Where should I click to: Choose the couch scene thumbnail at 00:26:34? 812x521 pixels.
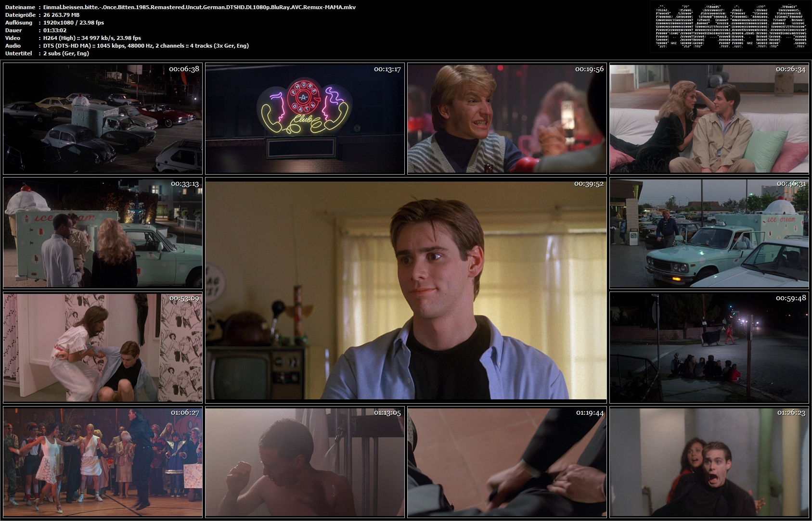click(709, 118)
